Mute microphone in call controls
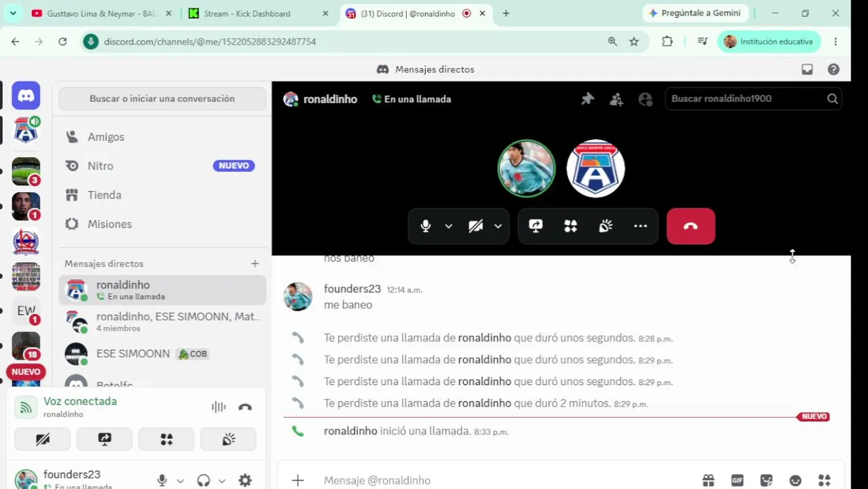 426,226
